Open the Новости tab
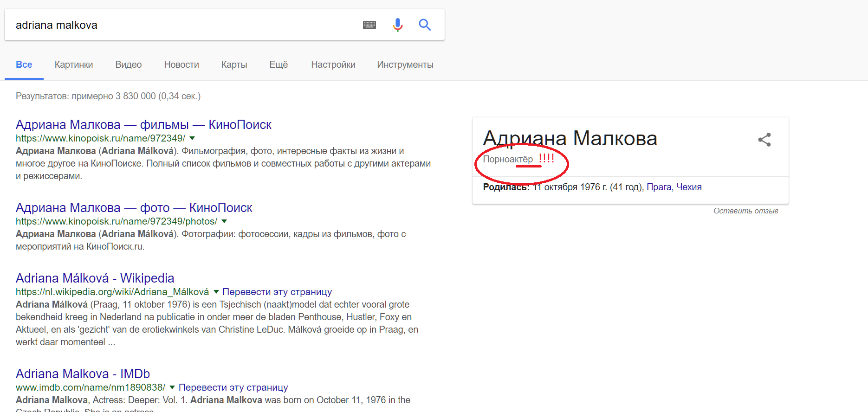Image resolution: width=868 pixels, height=412 pixels. click(x=181, y=64)
